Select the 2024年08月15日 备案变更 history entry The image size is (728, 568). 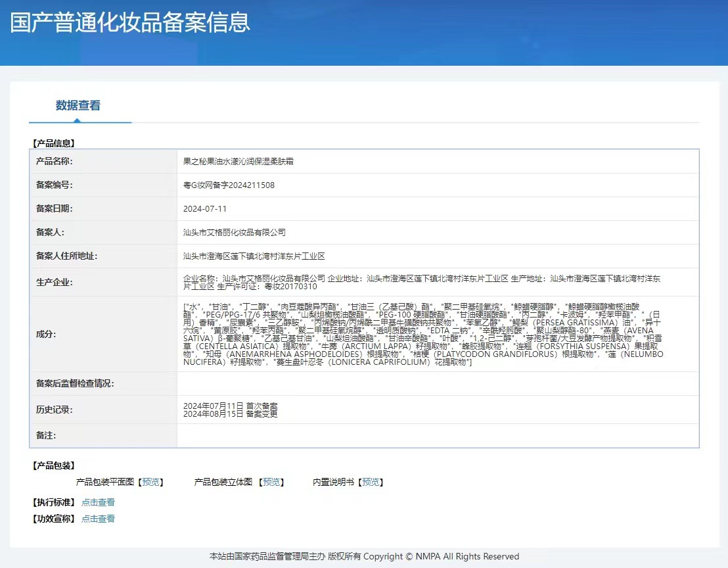(x=230, y=414)
